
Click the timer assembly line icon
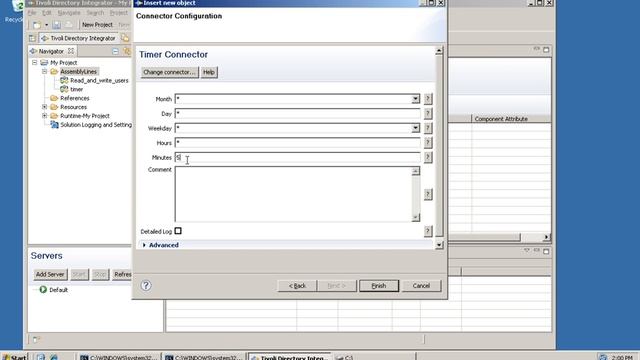pyautogui.click(x=64, y=89)
